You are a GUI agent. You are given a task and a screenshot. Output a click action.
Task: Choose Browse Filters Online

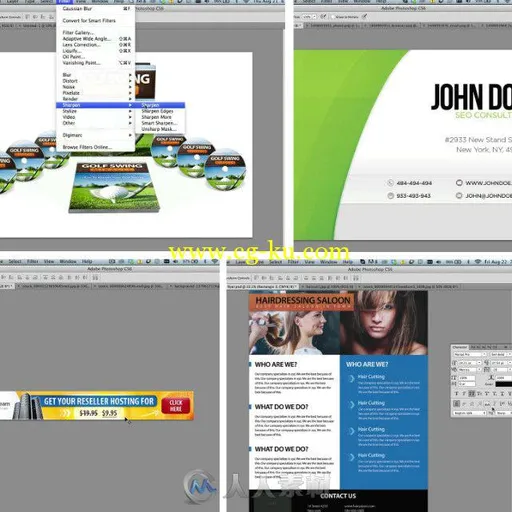coord(97,147)
